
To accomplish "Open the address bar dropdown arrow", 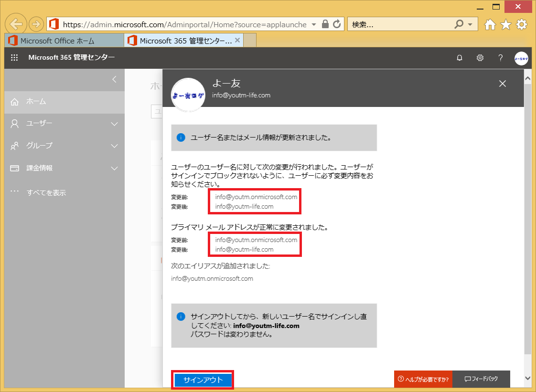I will tap(314, 25).
